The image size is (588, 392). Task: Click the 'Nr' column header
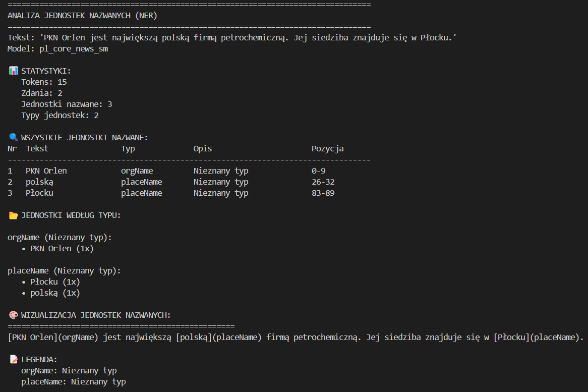pos(12,148)
